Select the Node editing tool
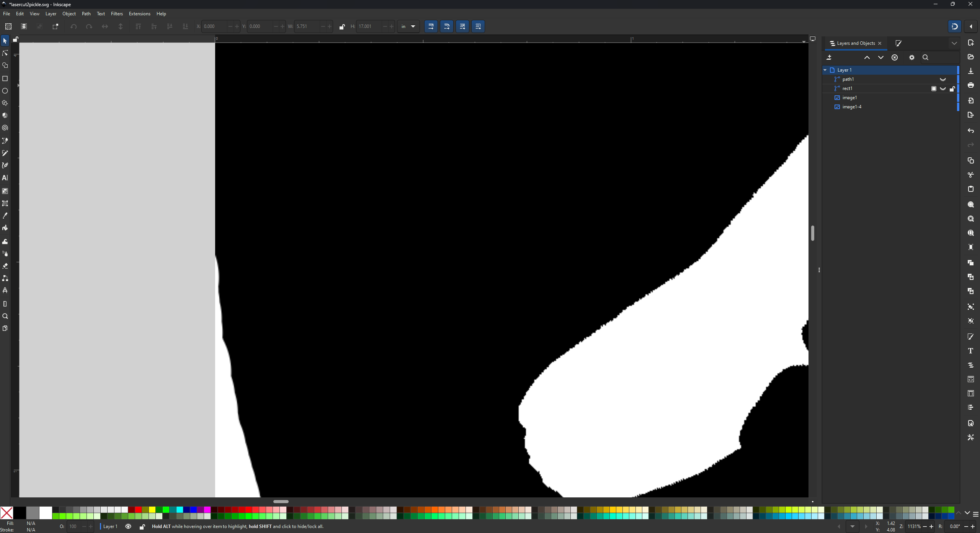The width and height of the screenshot is (980, 533). (x=5, y=53)
